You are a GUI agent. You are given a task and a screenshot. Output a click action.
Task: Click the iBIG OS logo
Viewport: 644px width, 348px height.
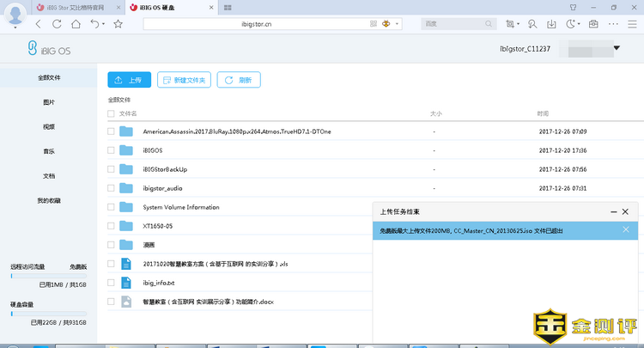(50, 50)
